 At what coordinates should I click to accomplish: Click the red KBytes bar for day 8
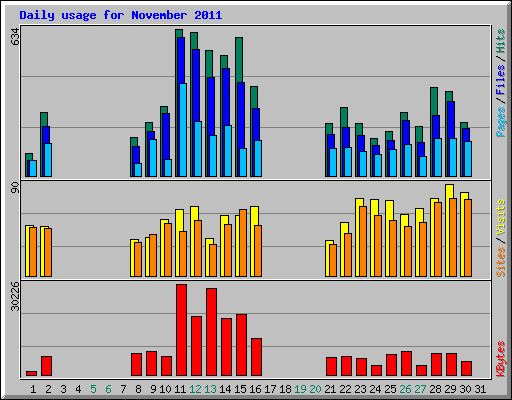click(x=136, y=364)
